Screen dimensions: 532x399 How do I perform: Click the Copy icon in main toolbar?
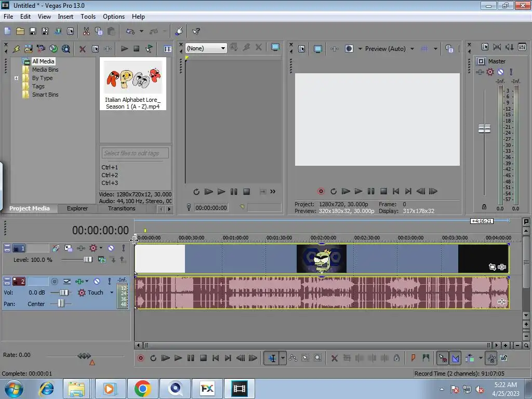click(99, 31)
